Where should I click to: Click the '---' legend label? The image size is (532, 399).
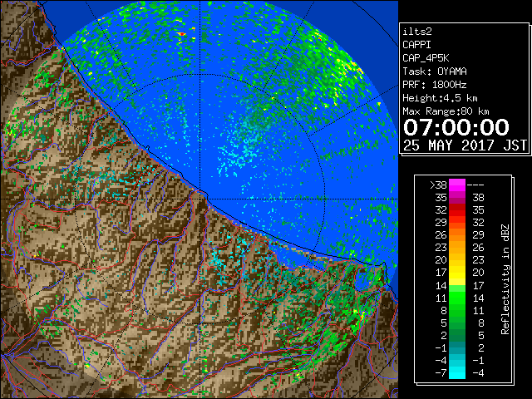(x=475, y=185)
